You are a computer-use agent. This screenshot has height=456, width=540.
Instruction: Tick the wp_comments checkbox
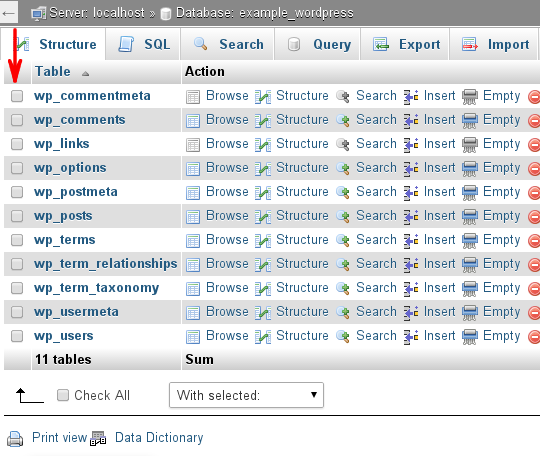point(17,120)
